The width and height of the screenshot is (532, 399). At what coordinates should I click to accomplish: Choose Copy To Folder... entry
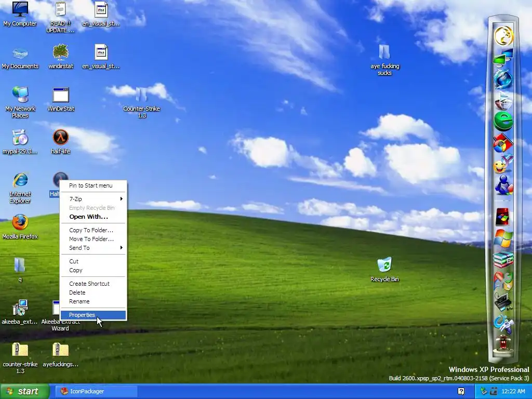pyautogui.click(x=94, y=230)
